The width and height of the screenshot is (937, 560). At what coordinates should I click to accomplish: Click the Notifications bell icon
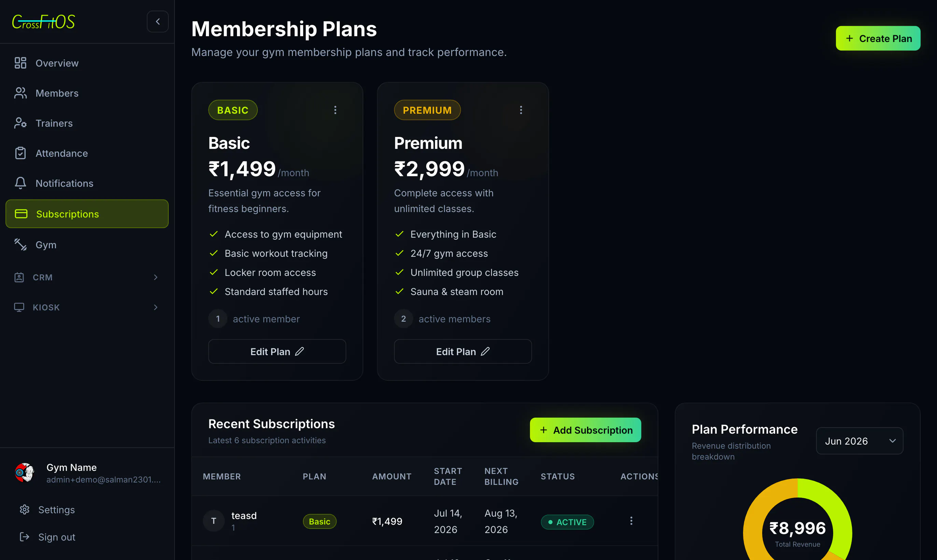tap(20, 183)
